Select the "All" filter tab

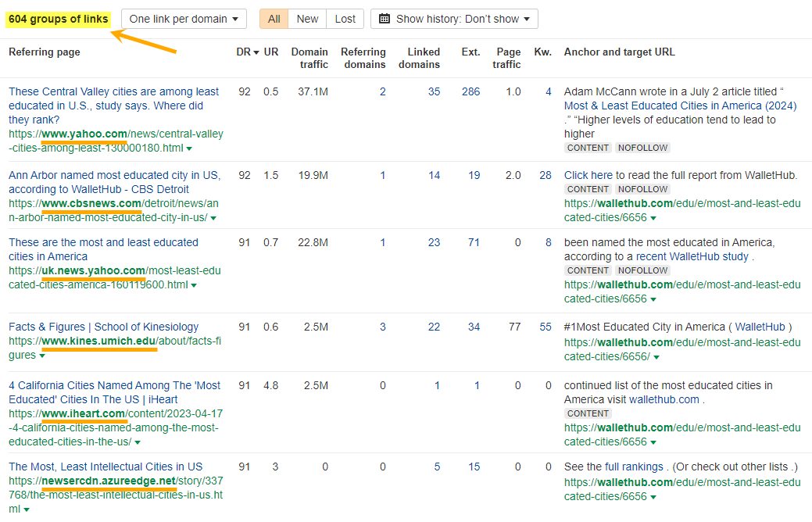[274, 18]
